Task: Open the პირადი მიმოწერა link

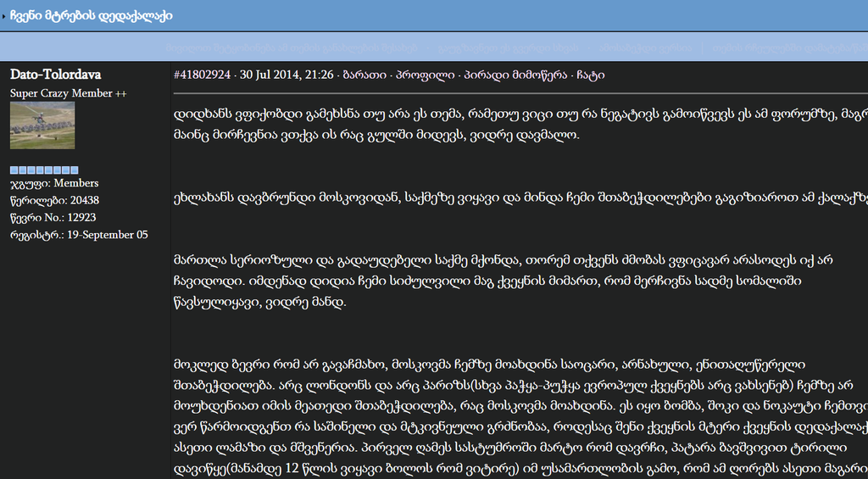Action: pyautogui.click(x=515, y=75)
